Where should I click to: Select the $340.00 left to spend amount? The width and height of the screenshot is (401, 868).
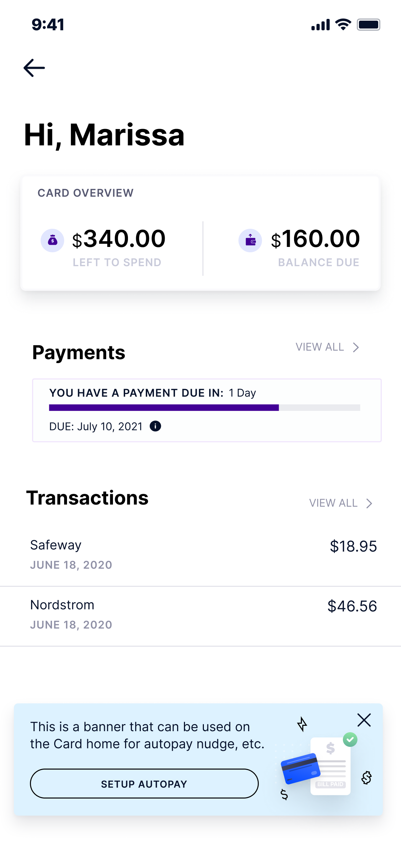click(119, 239)
